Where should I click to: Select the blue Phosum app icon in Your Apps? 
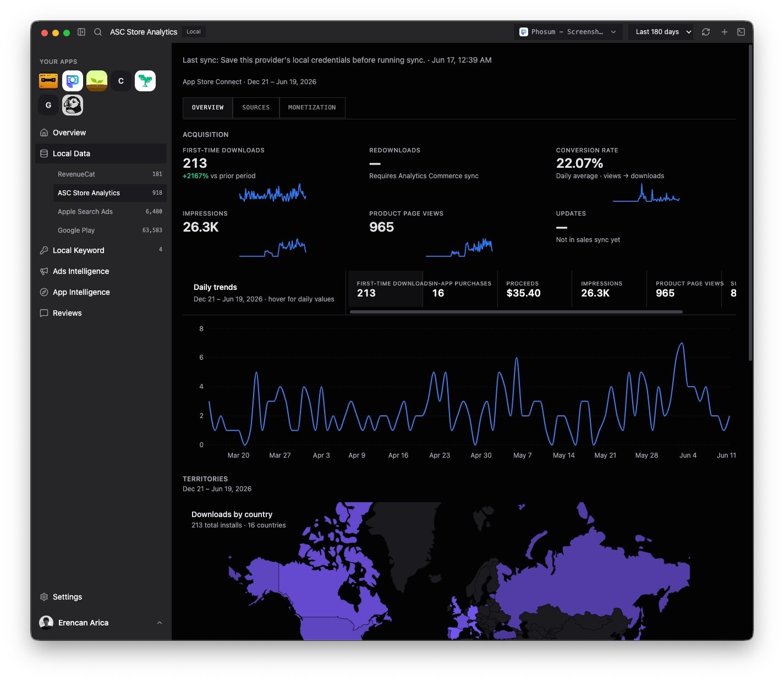[x=73, y=81]
